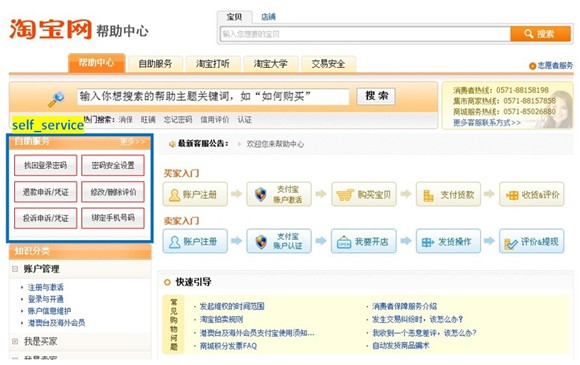Click the help 搜索 button
The image size is (580, 365).
(376, 96)
